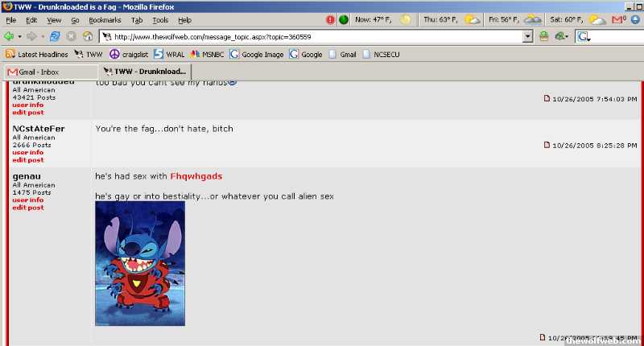Viewport: 644px width, 346px height.
Task: Open the Bookmarks menu
Action: (105, 20)
